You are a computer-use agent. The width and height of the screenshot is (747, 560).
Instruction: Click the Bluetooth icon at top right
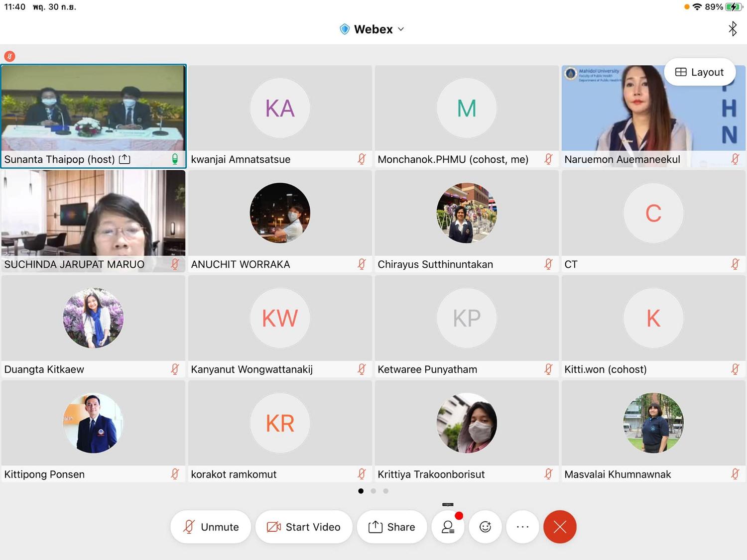(733, 29)
